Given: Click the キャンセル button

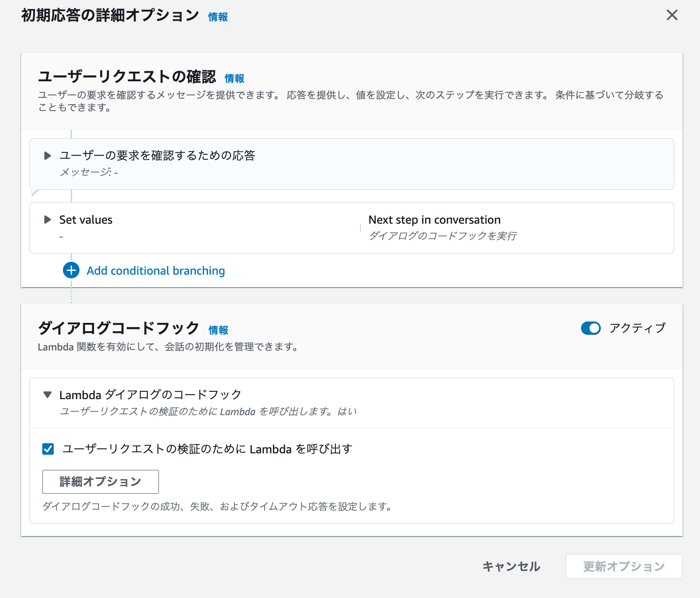Looking at the screenshot, I should click(x=511, y=566).
